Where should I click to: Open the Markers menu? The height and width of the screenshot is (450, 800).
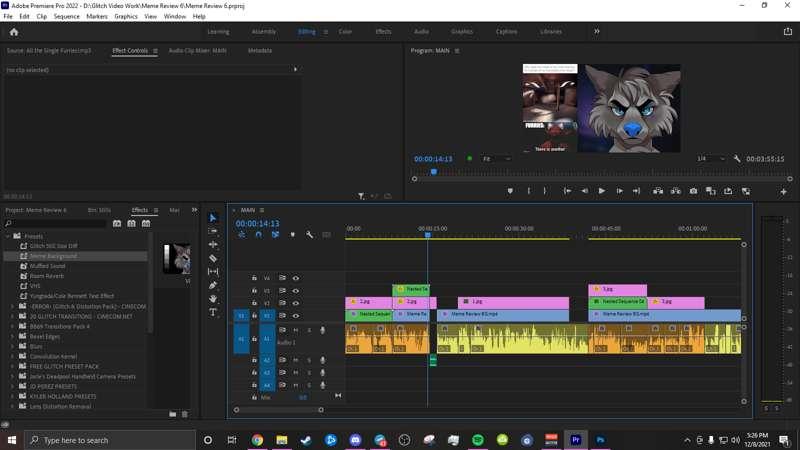point(97,16)
